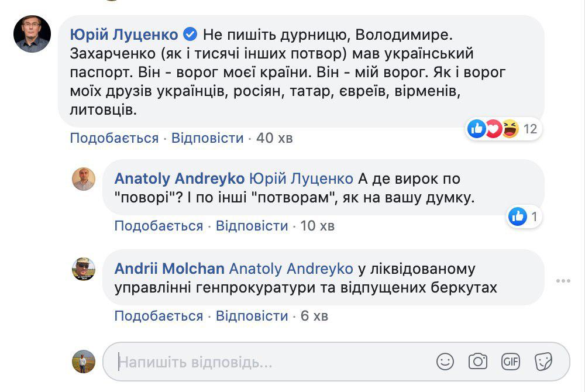Reply to Anatoly Andreyko's comment

(x=252, y=226)
